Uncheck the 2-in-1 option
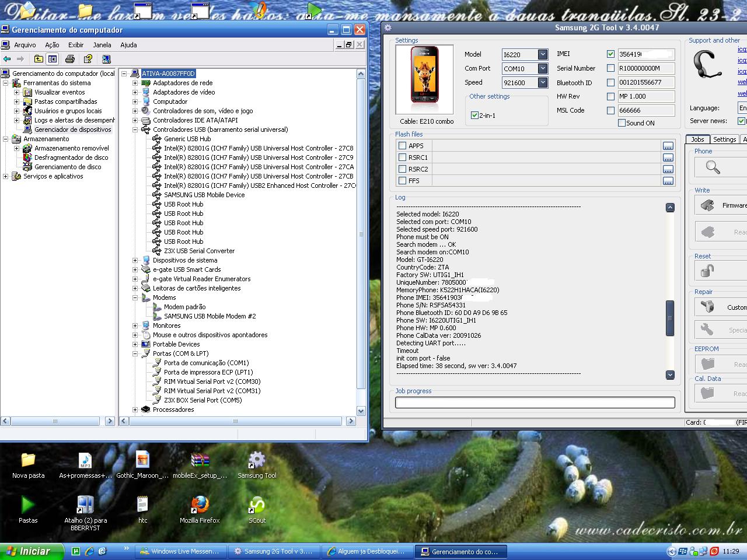 tap(474, 116)
